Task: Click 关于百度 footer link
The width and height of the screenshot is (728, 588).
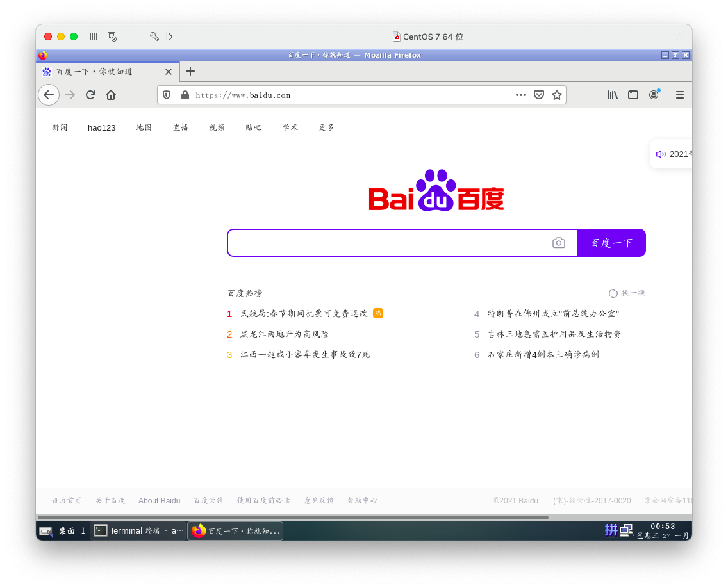Action: 110,501
